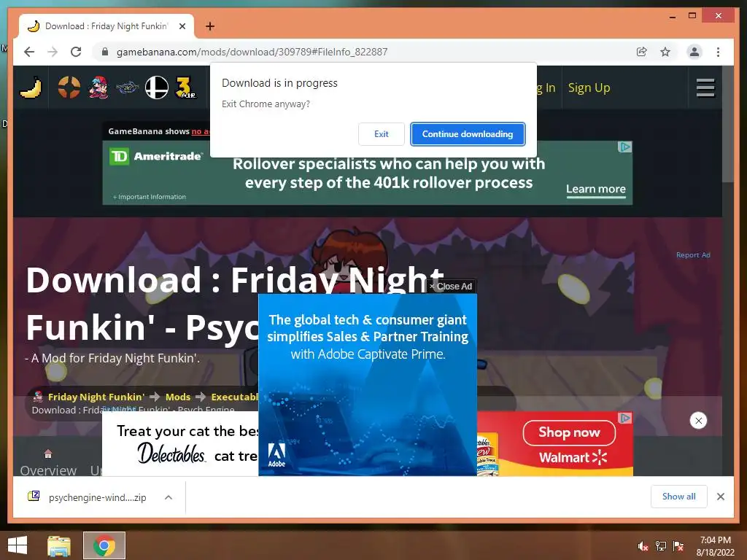
Task: Open Chrome three-dot menu
Action: coord(718,52)
